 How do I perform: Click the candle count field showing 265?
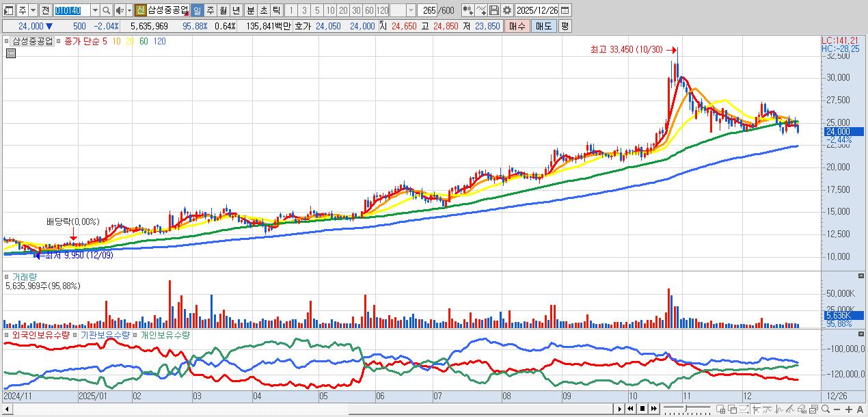[428, 10]
